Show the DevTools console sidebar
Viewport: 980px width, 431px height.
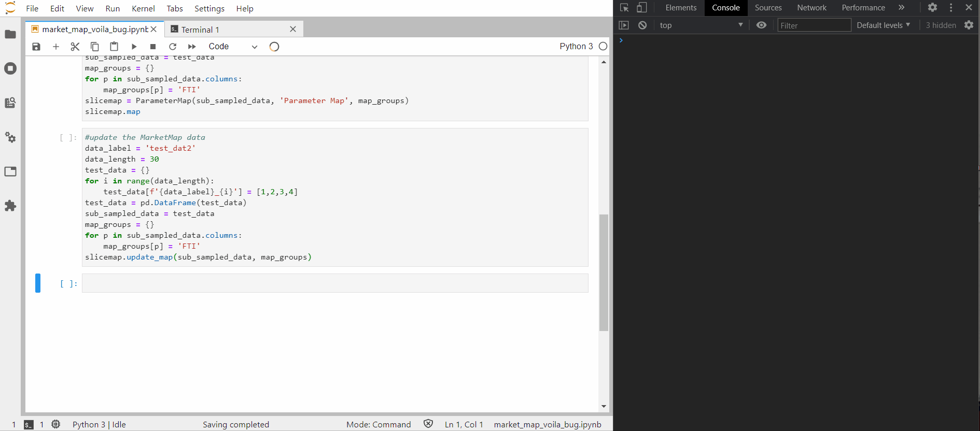click(624, 25)
